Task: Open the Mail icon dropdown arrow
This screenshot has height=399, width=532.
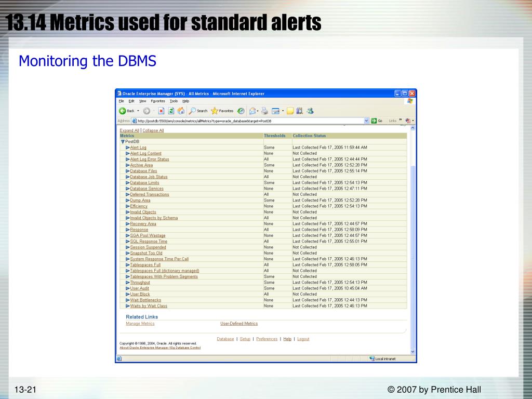Action: coord(258,111)
